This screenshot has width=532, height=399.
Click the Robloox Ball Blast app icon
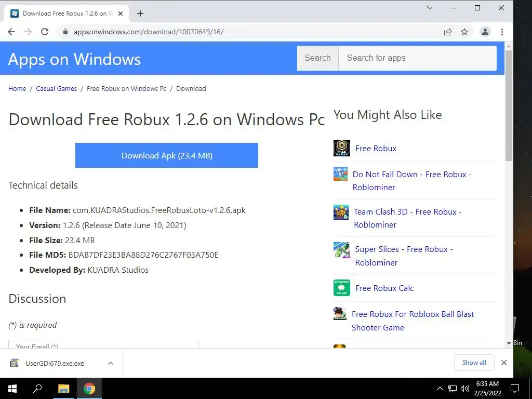[x=340, y=314]
